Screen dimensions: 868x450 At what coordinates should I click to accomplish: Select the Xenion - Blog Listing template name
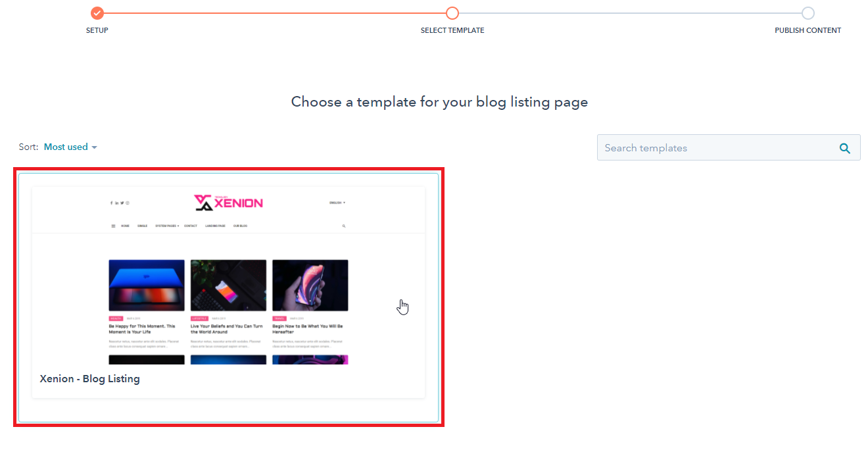89,378
